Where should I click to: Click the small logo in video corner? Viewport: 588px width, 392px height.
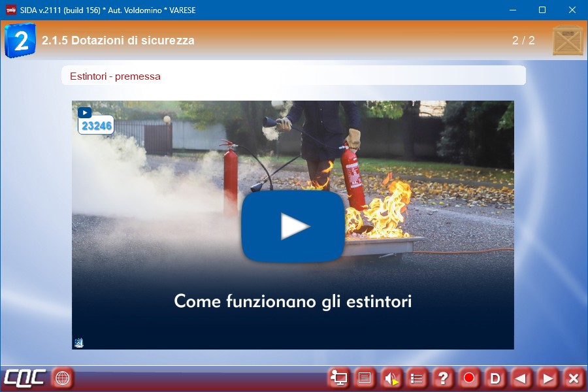point(78,342)
